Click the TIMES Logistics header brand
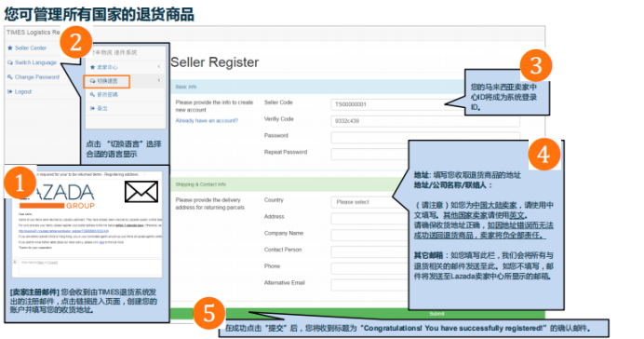Image resolution: width=644 pixels, height=339 pixels. (33, 32)
